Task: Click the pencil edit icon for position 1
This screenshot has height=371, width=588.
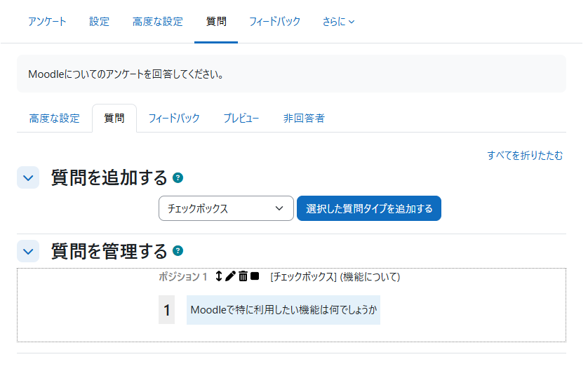Action: [230, 276]
